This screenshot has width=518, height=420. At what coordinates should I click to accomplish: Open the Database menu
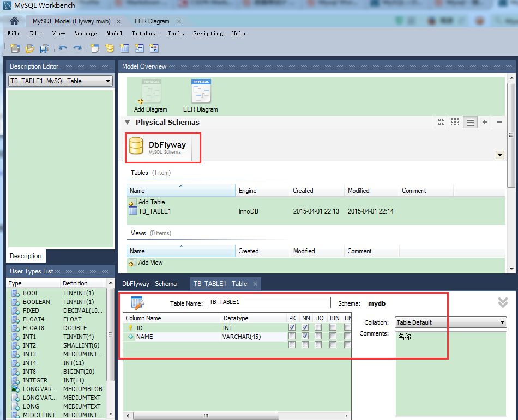[146, 33]
